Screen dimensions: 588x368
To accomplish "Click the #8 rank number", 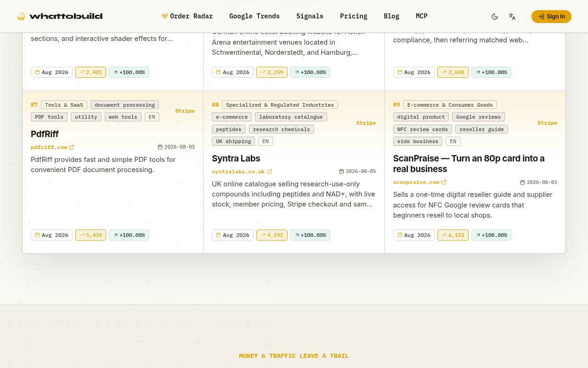I will tap(215, 105).
